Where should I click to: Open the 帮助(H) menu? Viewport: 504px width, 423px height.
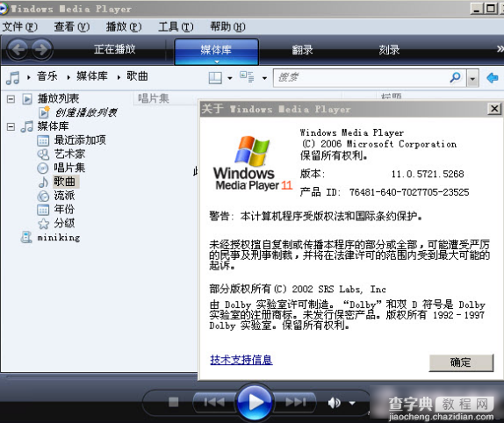[227, 26]
